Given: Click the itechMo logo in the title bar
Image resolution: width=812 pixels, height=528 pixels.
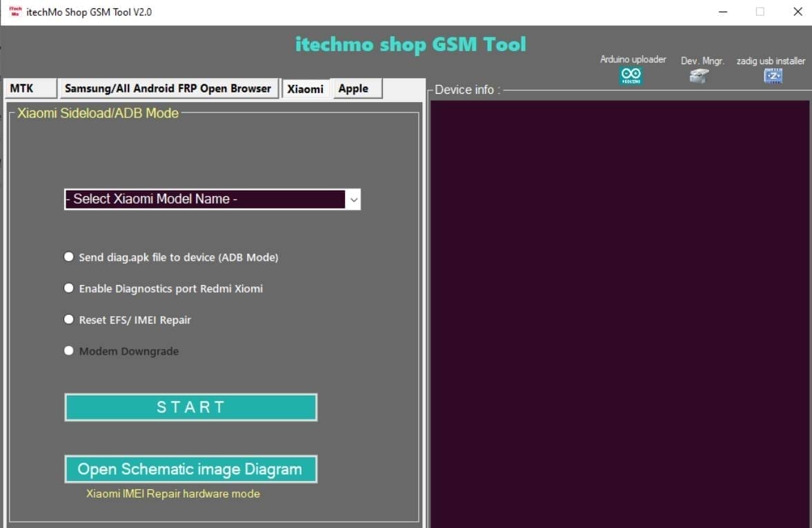Looking at the screenshot, I should (x=14, y=12).
